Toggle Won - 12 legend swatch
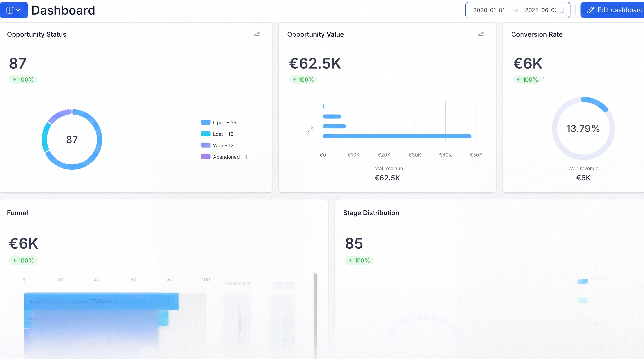The width and height of the screenshot is (644, 359). click(206, 145)
